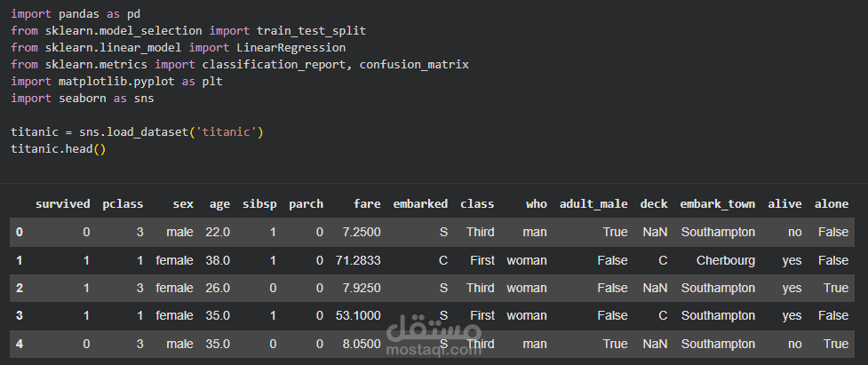Click 'Southampton' in row 3
This screenshot has height=365, width=868.
point(718,315)
